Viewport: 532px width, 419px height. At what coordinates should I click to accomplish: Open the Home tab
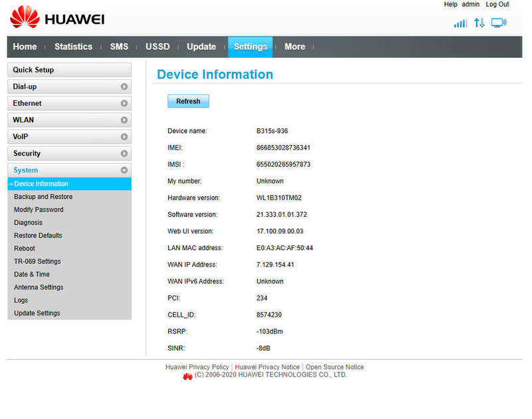25,47
